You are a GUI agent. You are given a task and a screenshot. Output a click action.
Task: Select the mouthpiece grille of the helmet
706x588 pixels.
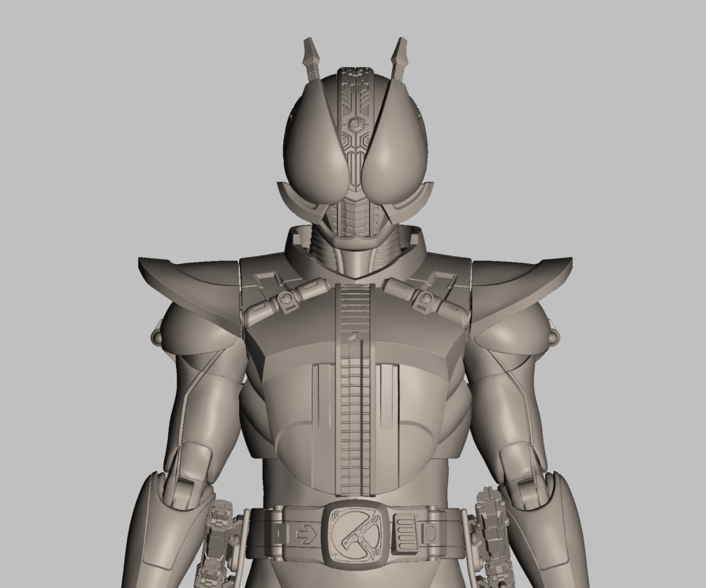pos(356,216)
